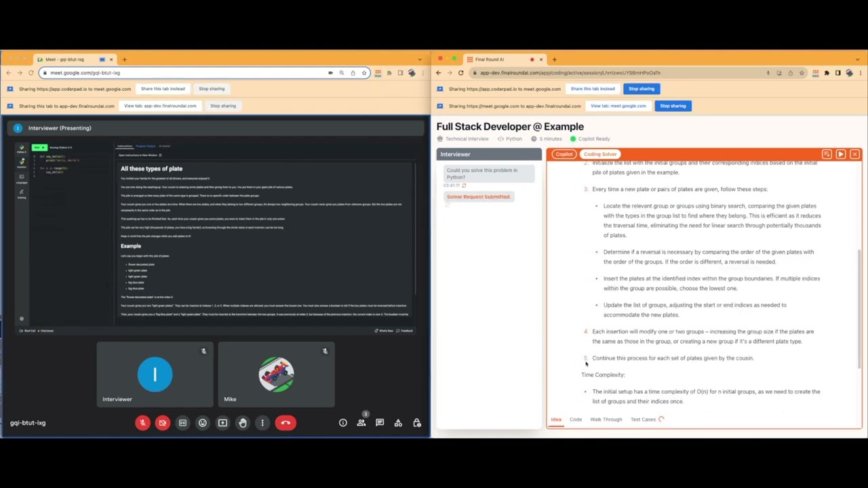The width and height of the screenshot is (868, 488).
Task: Open new tab in Final Round AI window
Action: pos(554,60)
